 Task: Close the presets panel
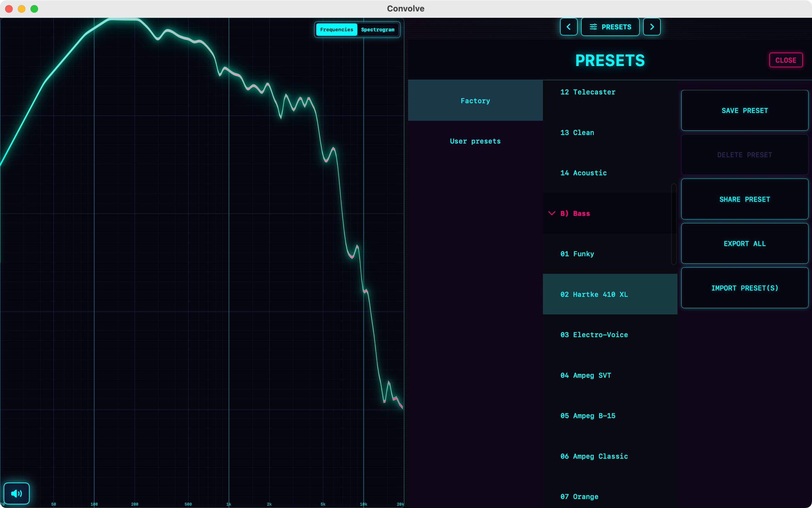point(785,60)
